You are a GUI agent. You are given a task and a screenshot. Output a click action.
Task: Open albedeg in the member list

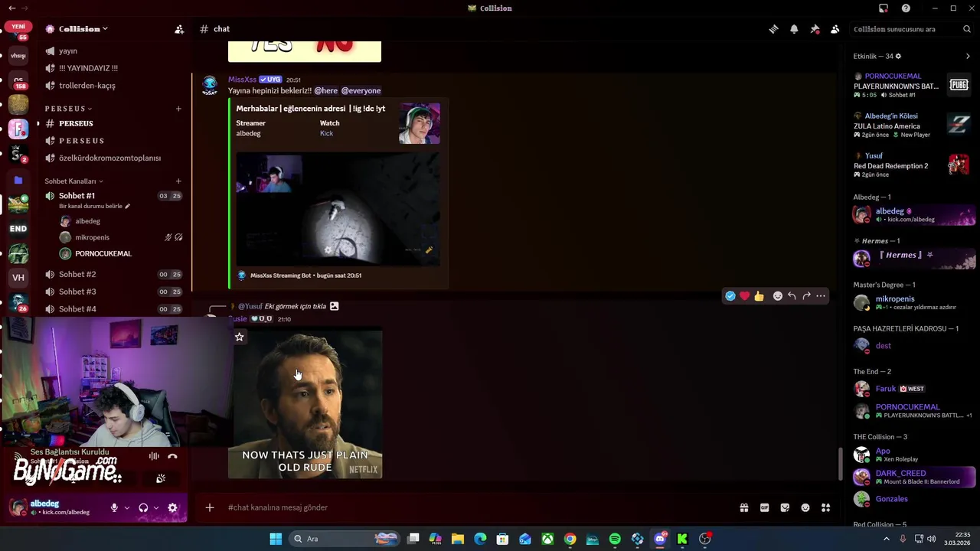pos(914,215)
